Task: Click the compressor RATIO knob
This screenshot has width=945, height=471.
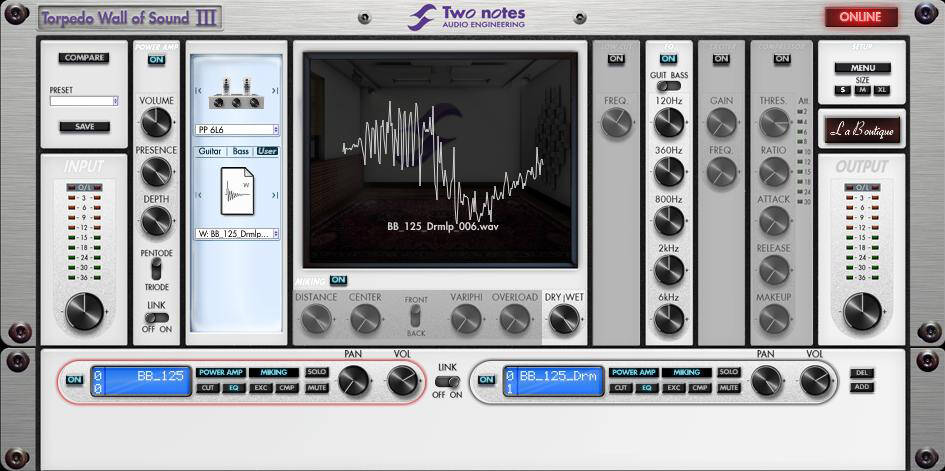Action: [x=774, y=172]
